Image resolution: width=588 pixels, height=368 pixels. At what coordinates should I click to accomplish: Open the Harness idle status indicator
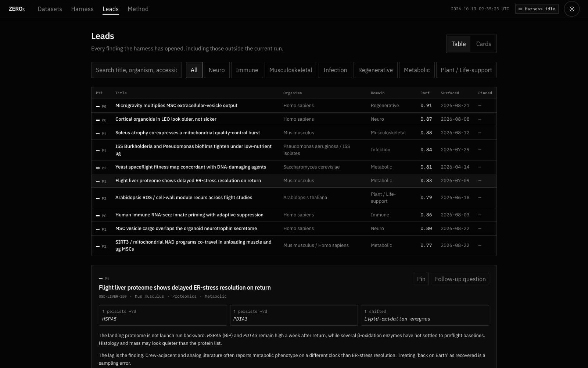coord(537,9)
